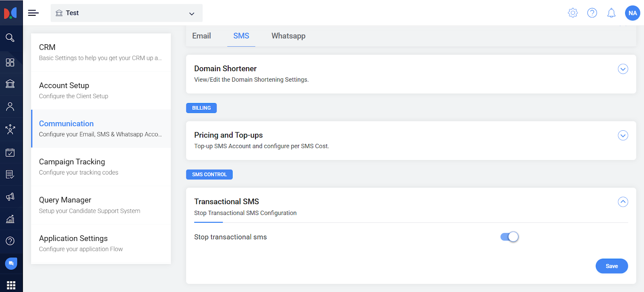Click the help circle icon in top bar
The height and width of the screenshot is (292, 644).
point(592,13)
